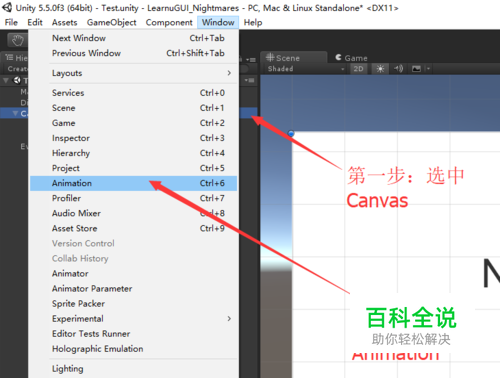Viewport: 500px width, 378px height.
Task: Select the canvas corner blue handle
Action: click(291, 133)
